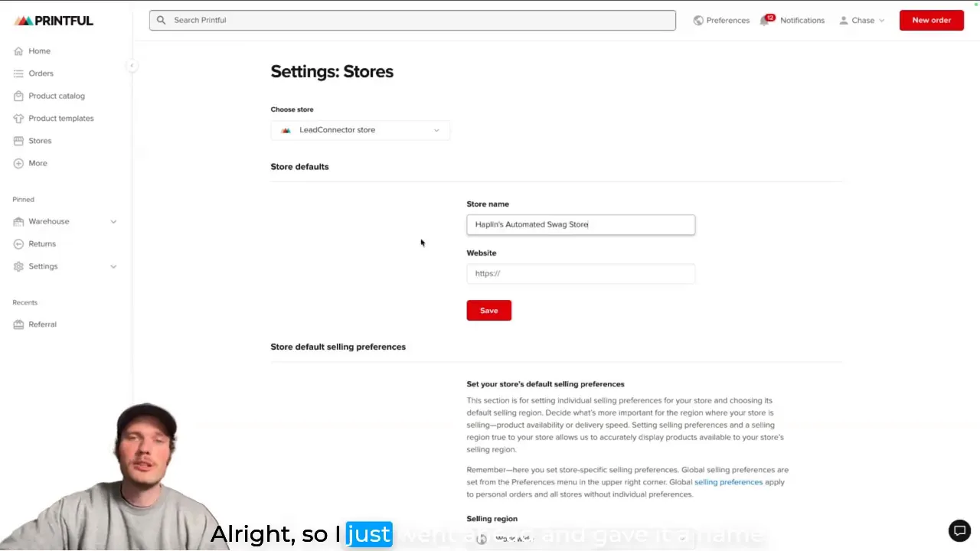The height and width of the screenshot is (551, 980).
Task: Open the Printful logo home link
Action: (x=54, y=21)
